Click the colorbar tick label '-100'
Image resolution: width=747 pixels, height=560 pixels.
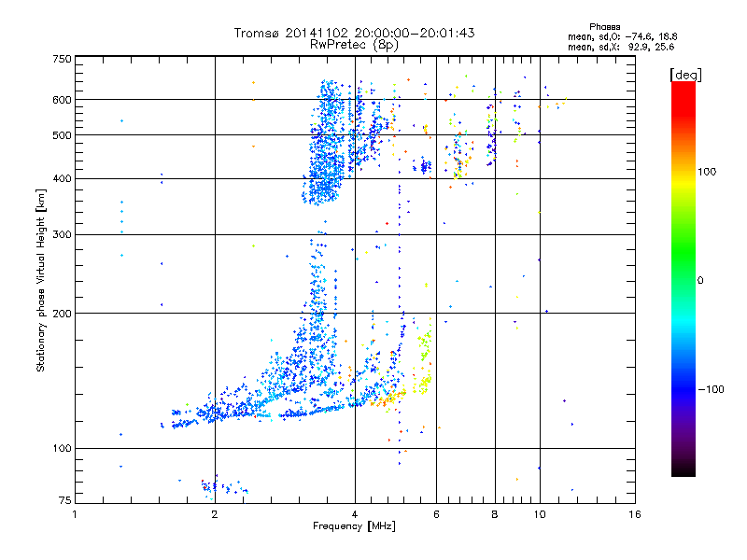pos(711,389)
